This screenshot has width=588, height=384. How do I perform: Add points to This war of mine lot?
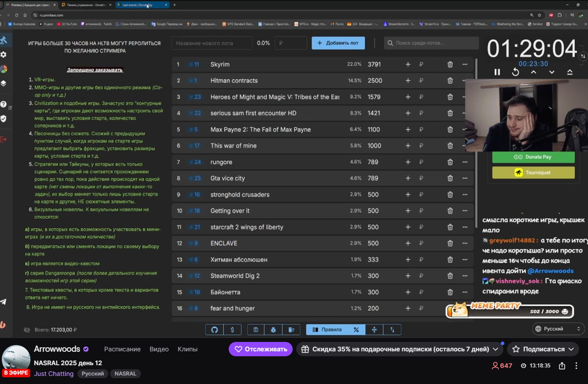point(408,145)
